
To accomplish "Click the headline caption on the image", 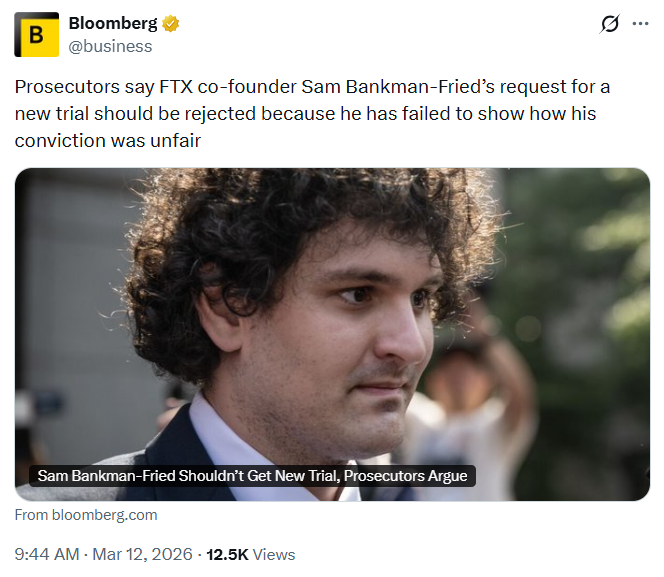I will (252, 476).
